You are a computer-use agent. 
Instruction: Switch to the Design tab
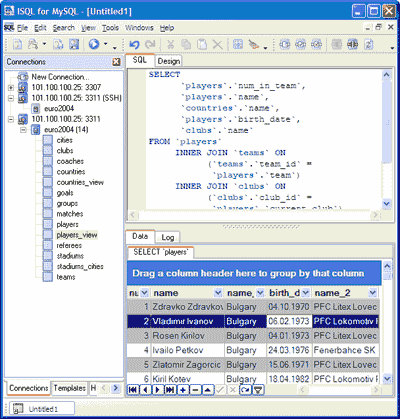click(169, 61)
